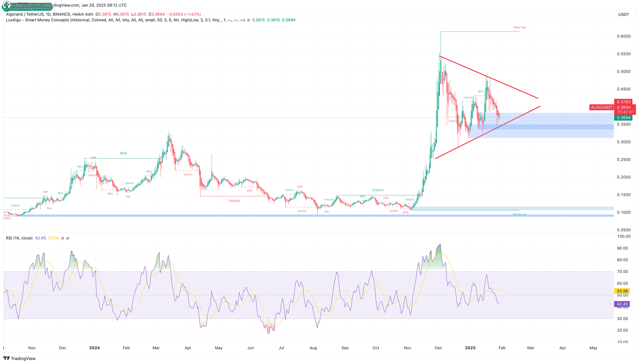Click the purple 42.45 RSI legend value
Viewport: 641px width, 364px height.
click(x=40, y=238)
